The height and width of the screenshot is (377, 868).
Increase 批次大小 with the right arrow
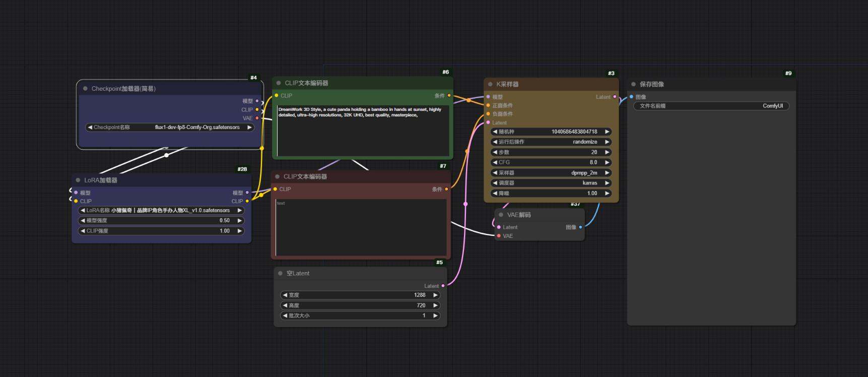pos(435,316)
